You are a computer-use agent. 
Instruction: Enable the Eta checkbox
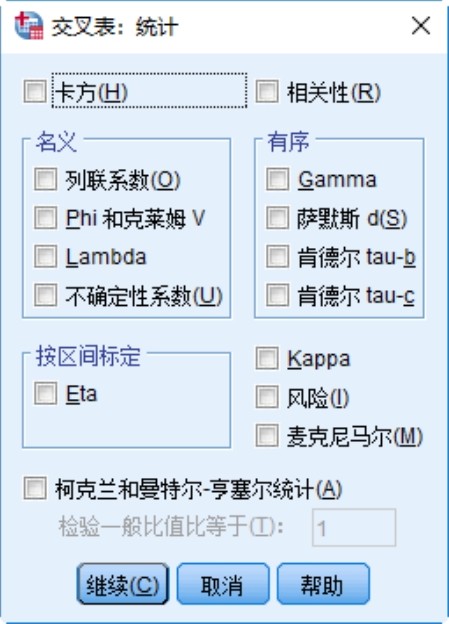[45, 393]
